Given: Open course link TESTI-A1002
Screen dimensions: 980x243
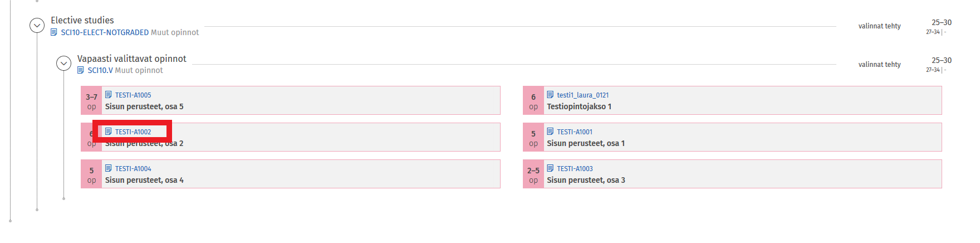Looking at the screenshot, I should click(133, 132).
